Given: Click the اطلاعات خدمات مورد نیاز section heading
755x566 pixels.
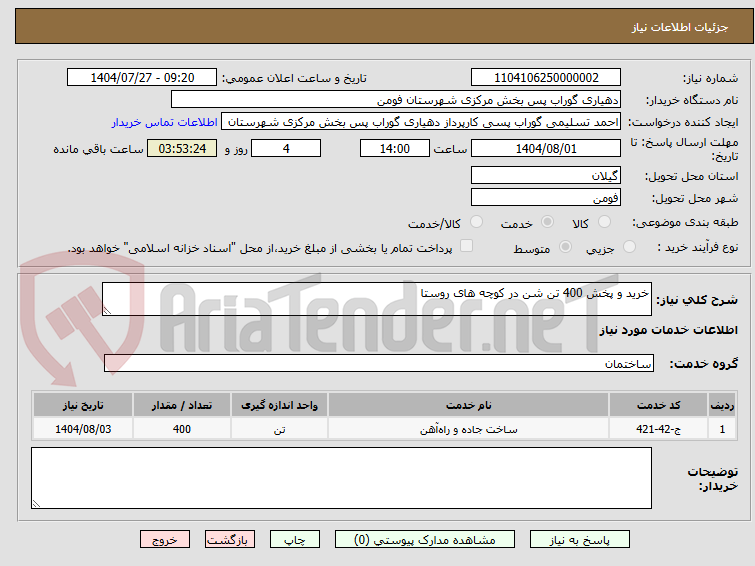Looking at the screenshot, I should point(668,330).
